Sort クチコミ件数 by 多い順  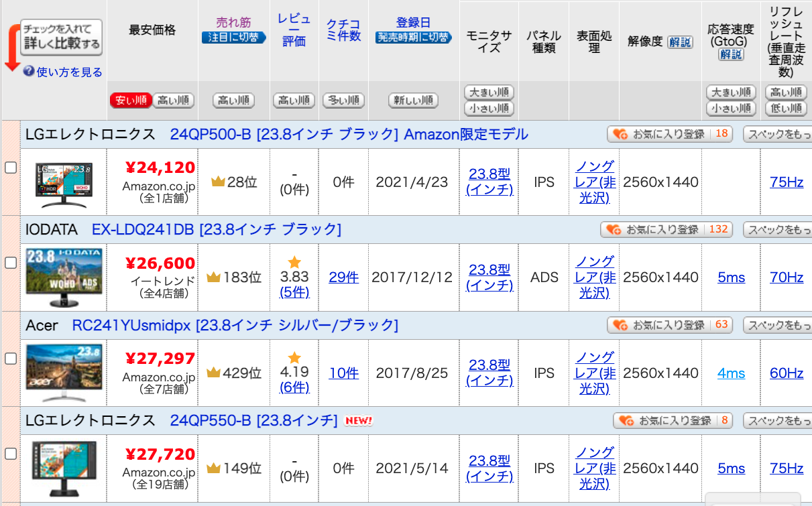click(x=343, y=101)
